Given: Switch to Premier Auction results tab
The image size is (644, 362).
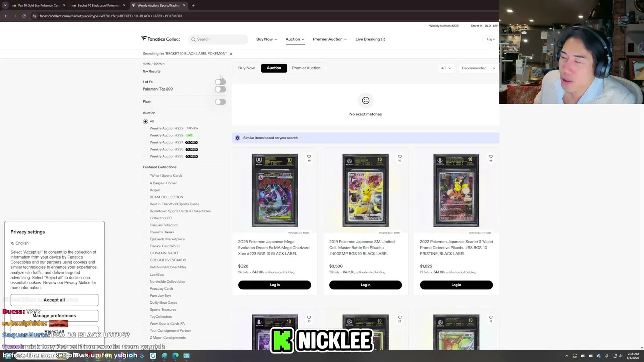Looking at the screenshot, I should coord(306,68).
